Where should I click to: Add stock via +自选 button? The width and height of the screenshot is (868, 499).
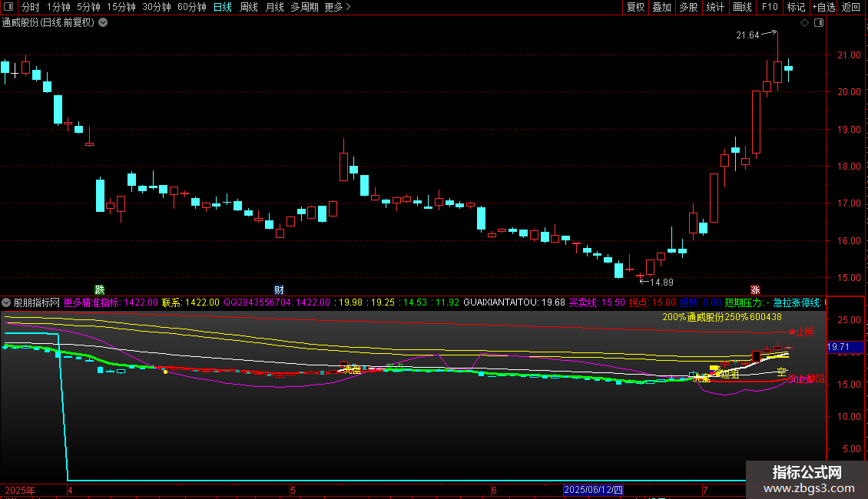point(824,7)
